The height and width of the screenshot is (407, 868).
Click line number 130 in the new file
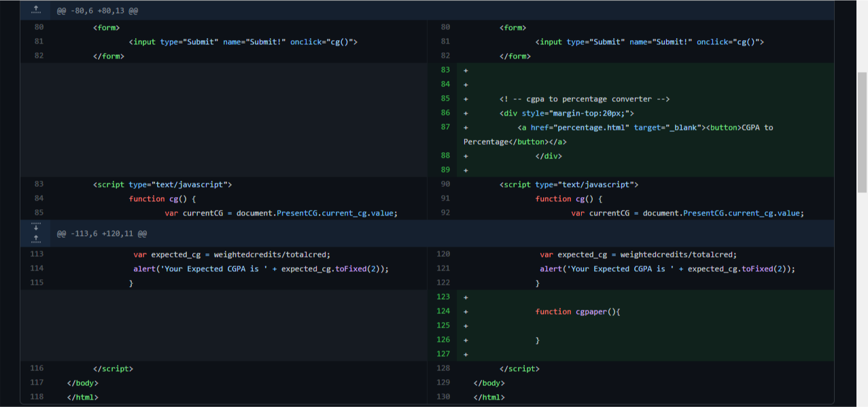pos(443,397)
